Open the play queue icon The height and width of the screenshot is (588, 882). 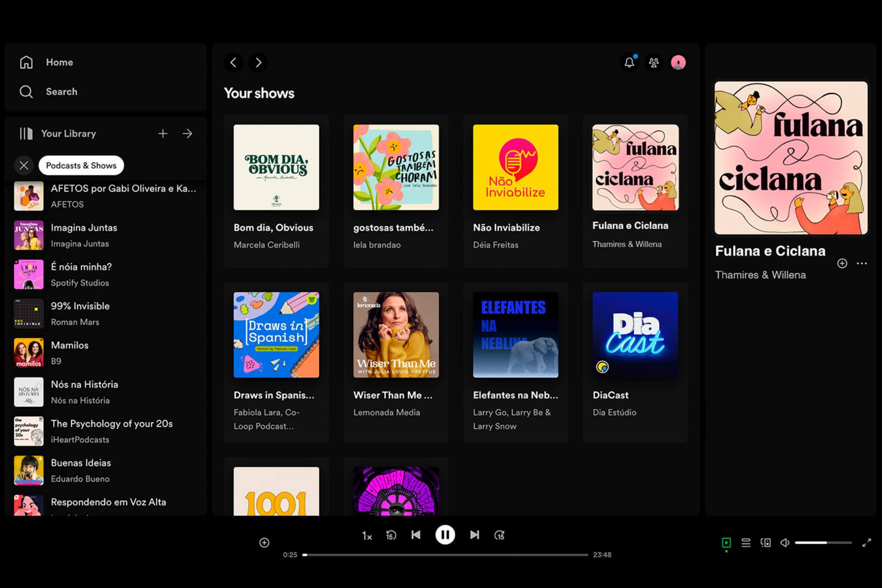tap(746, 543)
